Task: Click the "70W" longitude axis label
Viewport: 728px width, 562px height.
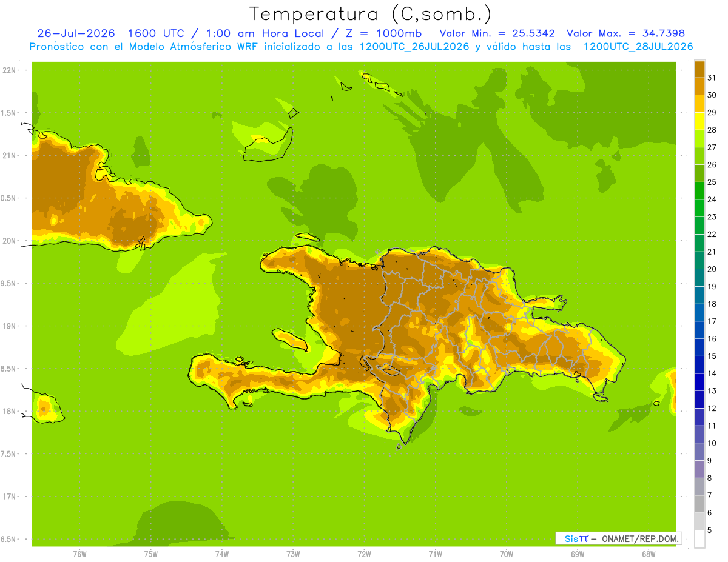Action: pos(507,554)
